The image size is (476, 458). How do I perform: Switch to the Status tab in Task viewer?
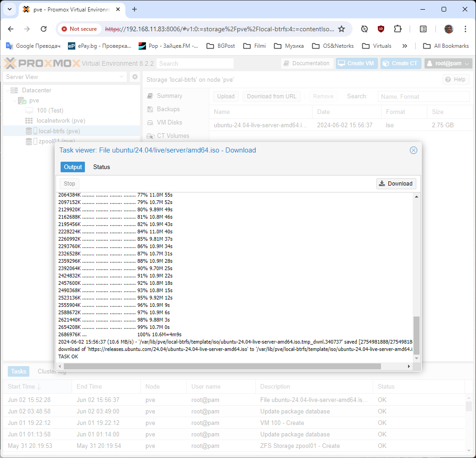101,167
